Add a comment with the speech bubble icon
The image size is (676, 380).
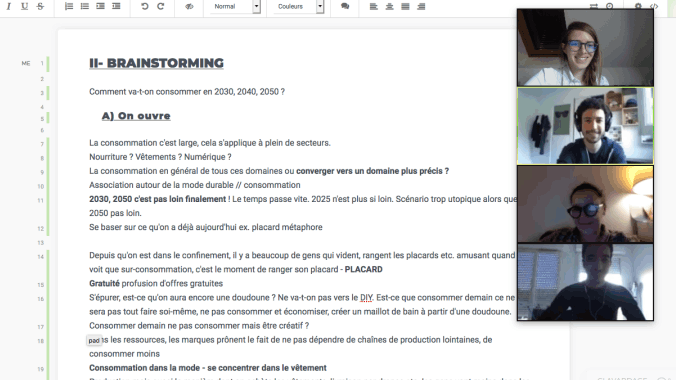pos(345,6)
